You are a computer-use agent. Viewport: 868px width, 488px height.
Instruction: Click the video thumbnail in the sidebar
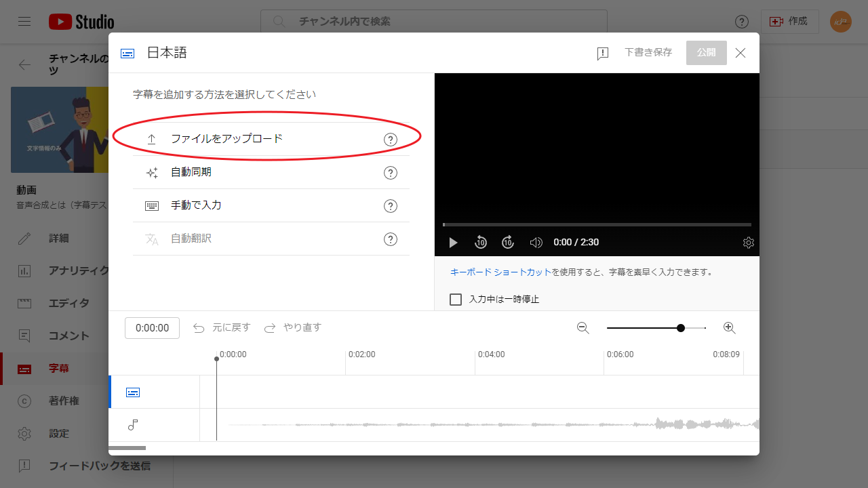(x=60, y=129)
